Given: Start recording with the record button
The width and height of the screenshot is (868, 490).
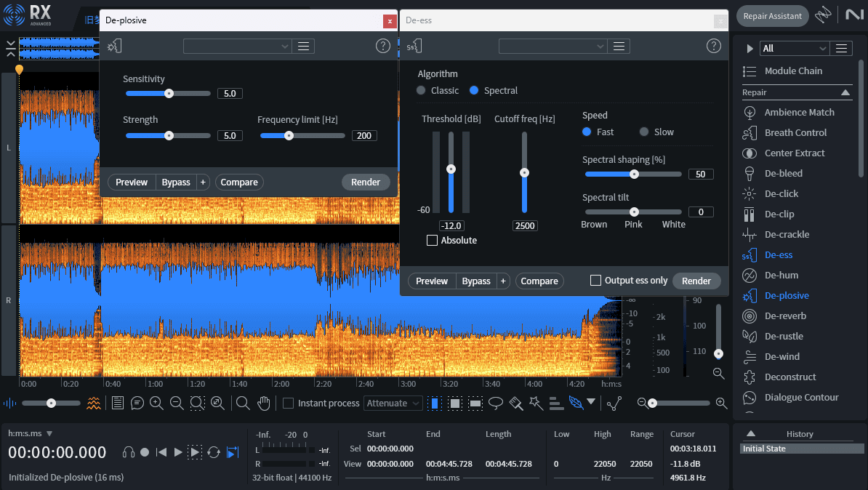Looking at the screenshot, I should (x=145, y=452).
